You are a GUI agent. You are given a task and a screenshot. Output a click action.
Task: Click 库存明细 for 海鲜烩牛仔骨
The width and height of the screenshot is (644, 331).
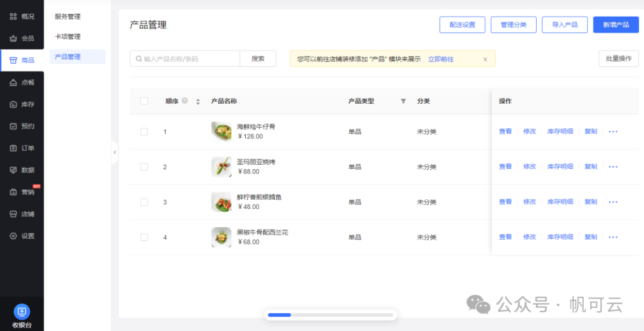coord(560,131)
